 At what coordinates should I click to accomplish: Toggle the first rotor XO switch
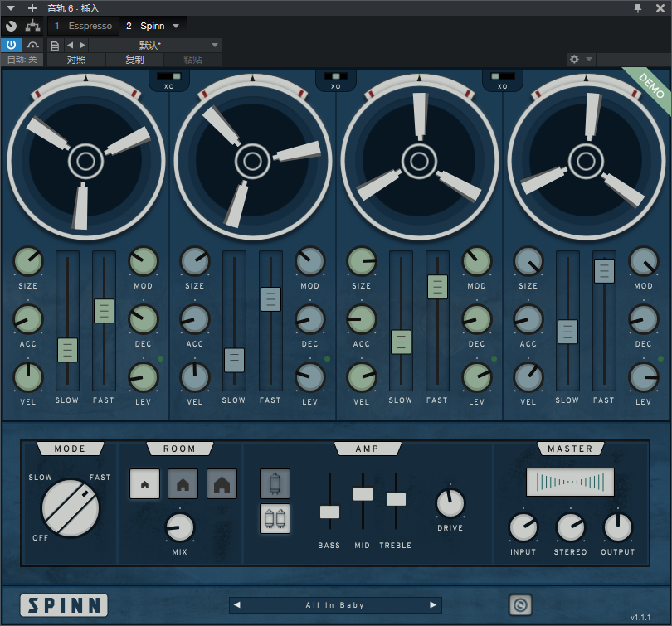pyautogui.click(x=169, y=76)
